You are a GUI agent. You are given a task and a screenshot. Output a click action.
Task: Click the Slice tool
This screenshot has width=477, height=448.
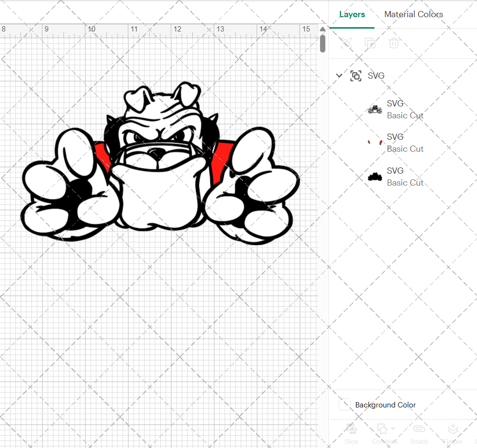[351, 433]
